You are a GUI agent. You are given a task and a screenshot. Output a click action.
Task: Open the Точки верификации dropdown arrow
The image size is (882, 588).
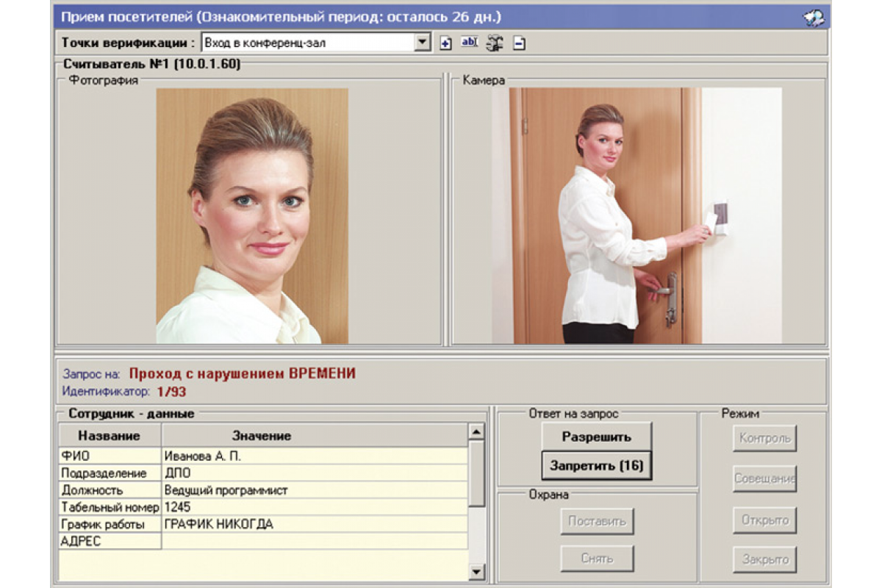click(422, 43)
